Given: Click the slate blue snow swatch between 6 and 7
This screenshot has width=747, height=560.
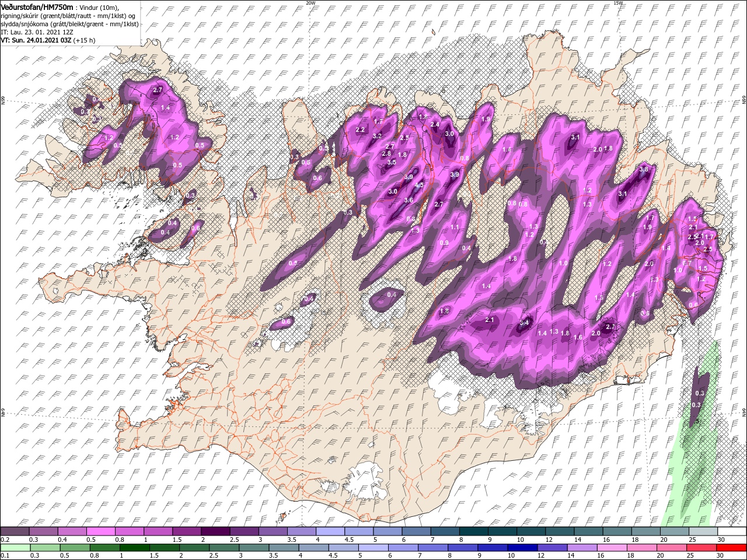Looking at the screenshot, I should pos(415,531).
